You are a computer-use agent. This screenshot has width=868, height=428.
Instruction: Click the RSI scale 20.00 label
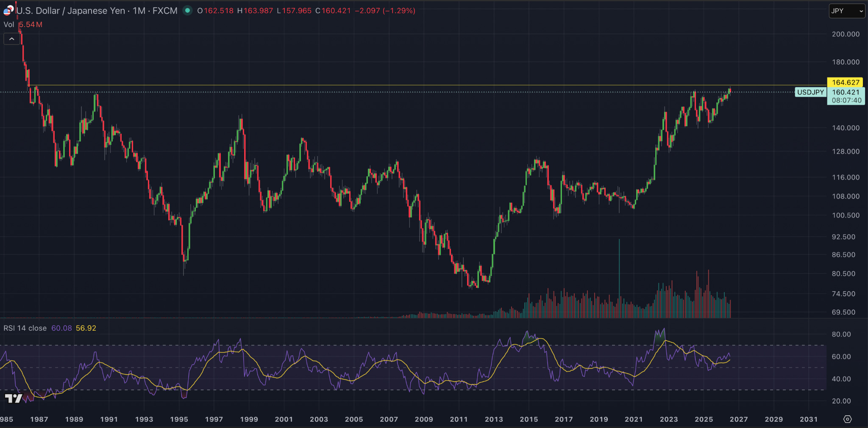(841, 401)
